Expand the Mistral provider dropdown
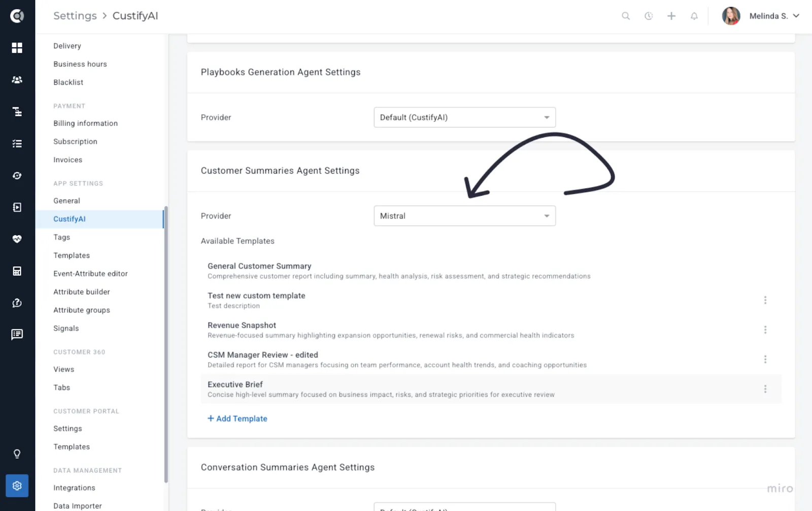 click(465, 216)
